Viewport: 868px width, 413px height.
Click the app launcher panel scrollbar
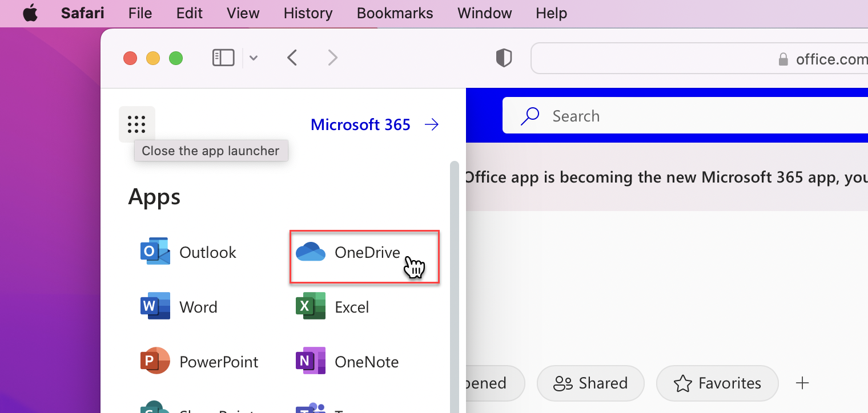click(x=455, y=287)
